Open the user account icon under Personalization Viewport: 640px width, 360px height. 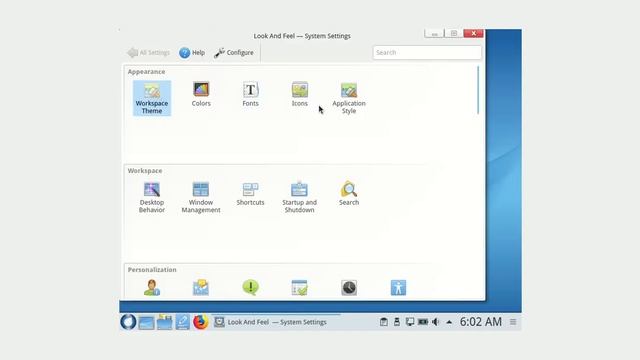152,287
